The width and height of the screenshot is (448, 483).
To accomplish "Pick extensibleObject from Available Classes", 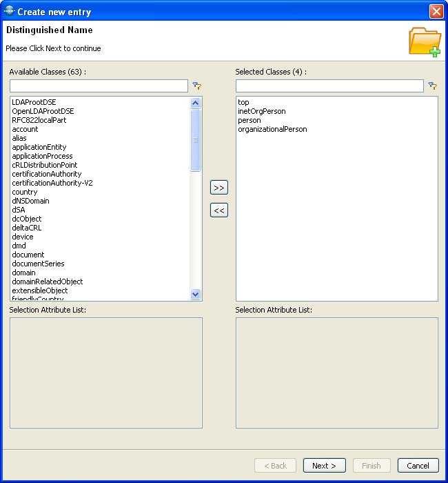I will coord(40,290).
